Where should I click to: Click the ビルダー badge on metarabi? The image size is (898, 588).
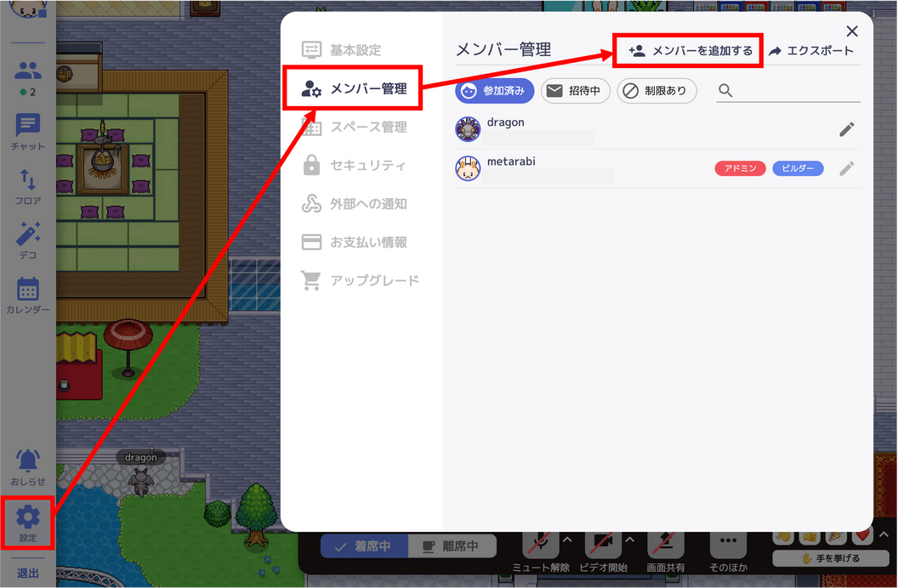(x=798, y=168)
